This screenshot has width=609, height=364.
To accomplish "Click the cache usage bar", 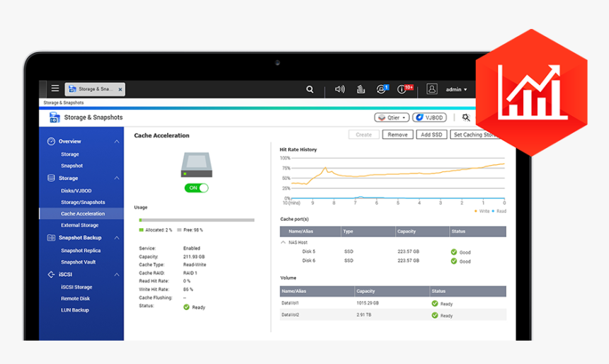I will click(x=197, y=220).
